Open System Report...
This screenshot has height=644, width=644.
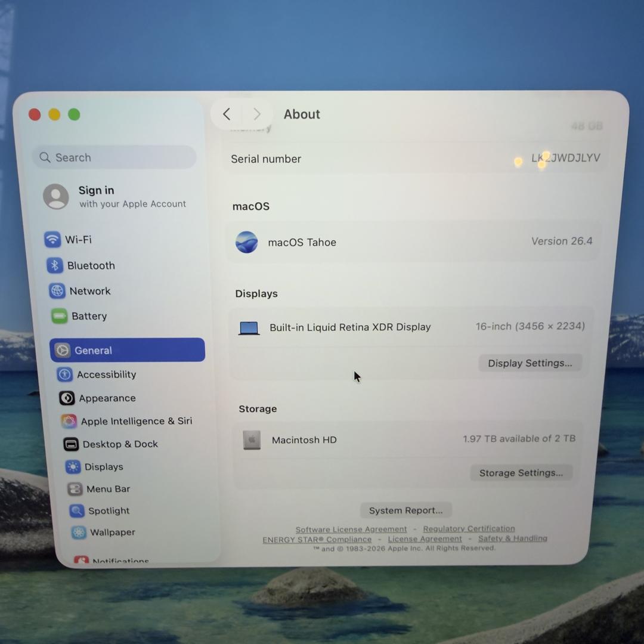(406, 510)
